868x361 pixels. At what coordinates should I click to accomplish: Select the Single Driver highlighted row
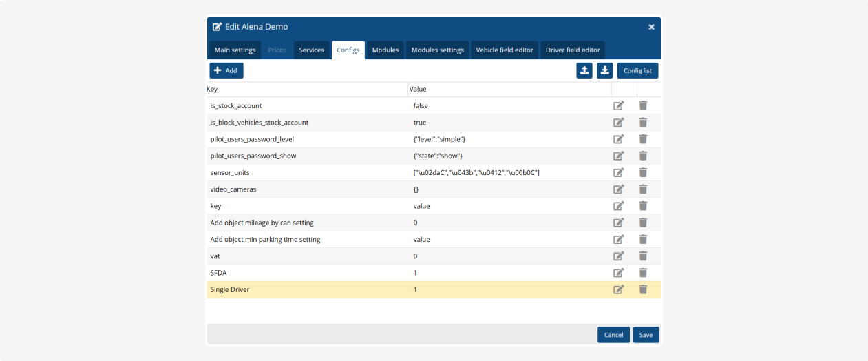pyautogui.click(x=310, y=290)
